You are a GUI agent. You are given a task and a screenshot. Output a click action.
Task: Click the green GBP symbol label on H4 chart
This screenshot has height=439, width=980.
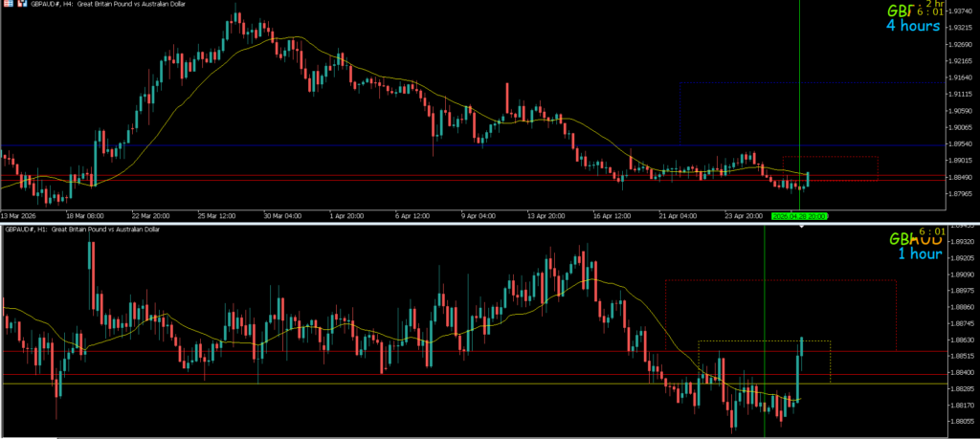point(904,11)
